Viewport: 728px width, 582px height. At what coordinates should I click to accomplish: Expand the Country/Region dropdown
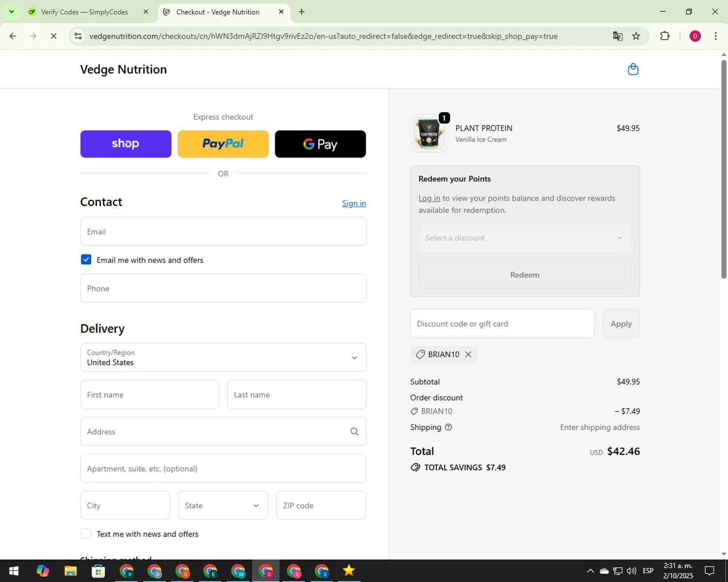[x=223, y=357]
